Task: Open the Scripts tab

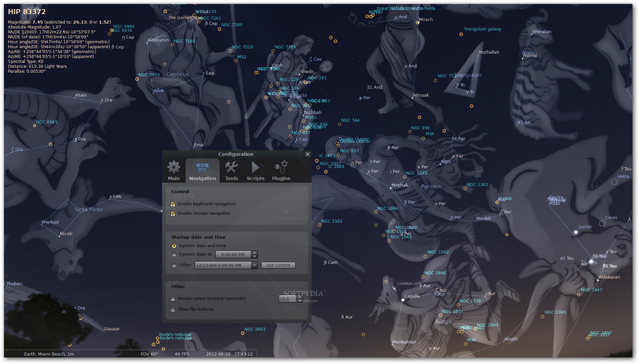Action: [255, 170]
